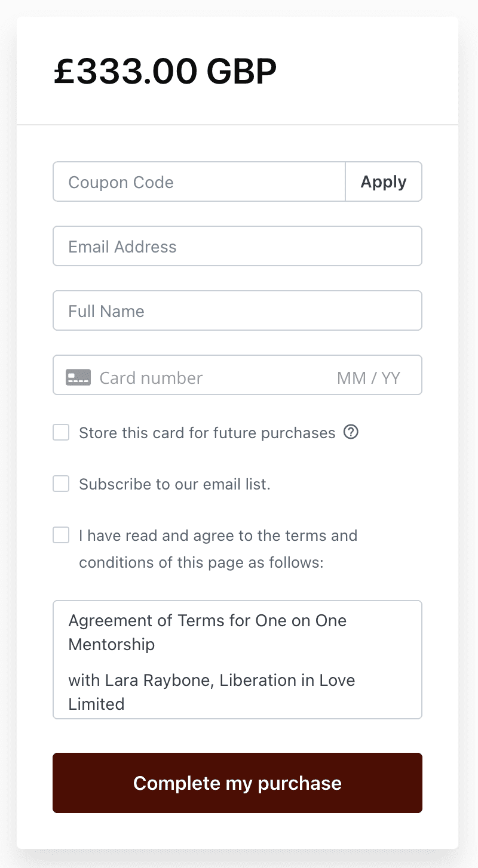Focus the Coupon Code input field
This screenshot has height=868, width=478.
199,181
